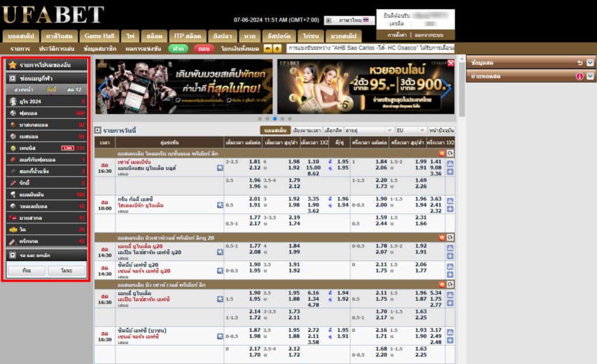Open the ITP สล็อต top tab
The width and height of the screenshot is (597, 364).
(x=188, y=36)
